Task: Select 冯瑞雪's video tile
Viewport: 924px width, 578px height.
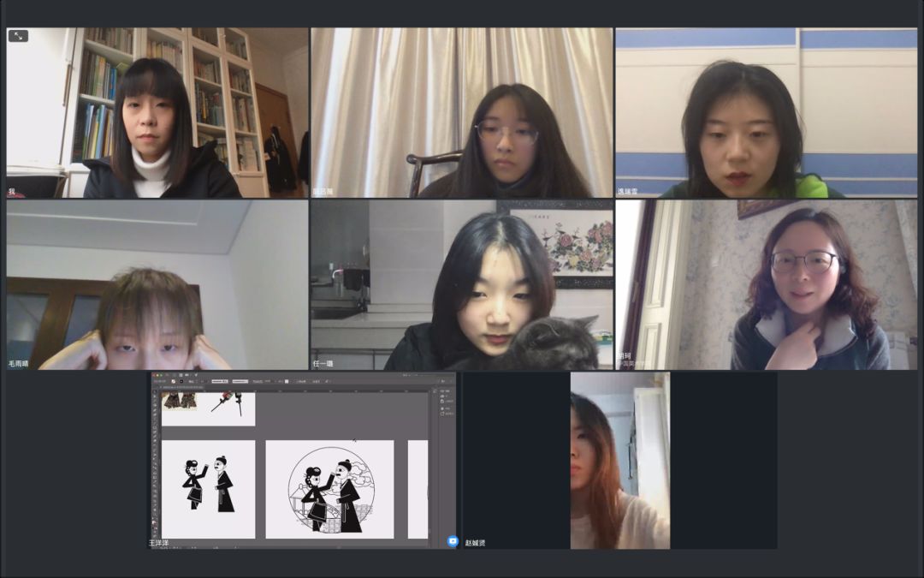Action: [766, 112]
